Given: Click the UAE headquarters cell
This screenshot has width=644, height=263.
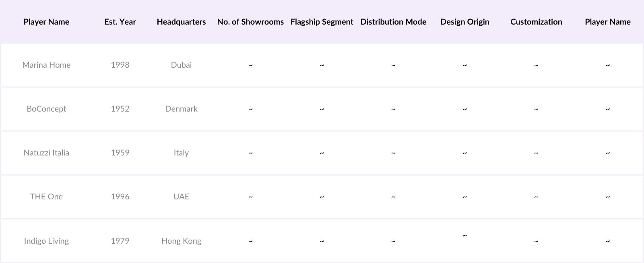Looking at the screenshot, I should 181,197.
